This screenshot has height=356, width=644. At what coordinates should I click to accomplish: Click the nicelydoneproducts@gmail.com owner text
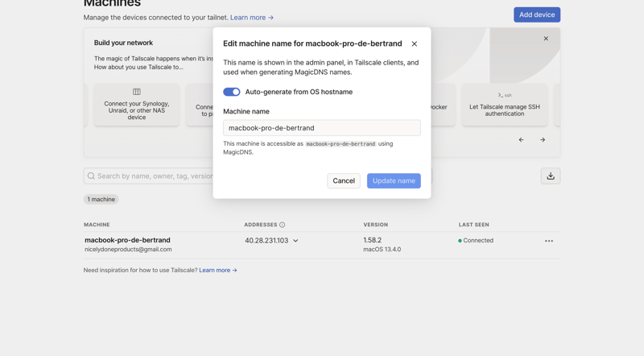coord(128,250)
